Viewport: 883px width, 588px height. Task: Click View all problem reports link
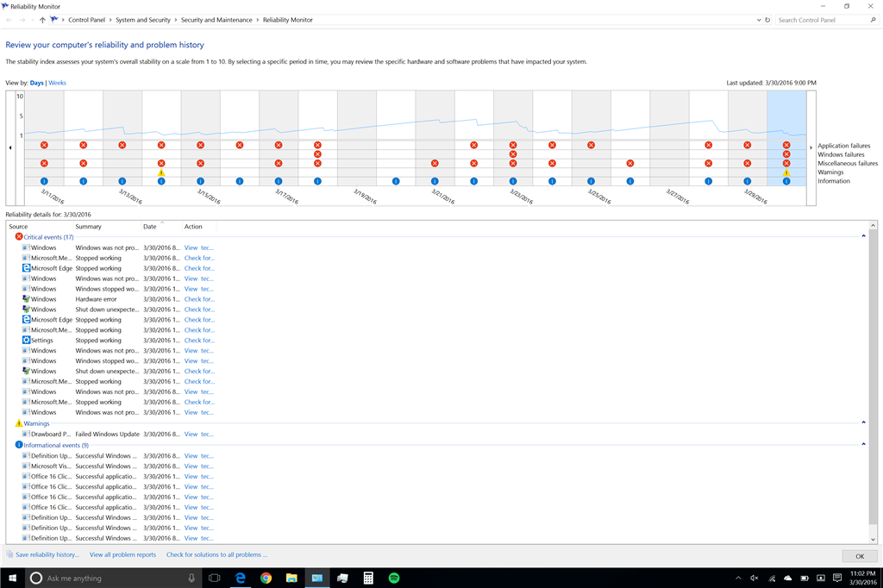tap(122, 554)
